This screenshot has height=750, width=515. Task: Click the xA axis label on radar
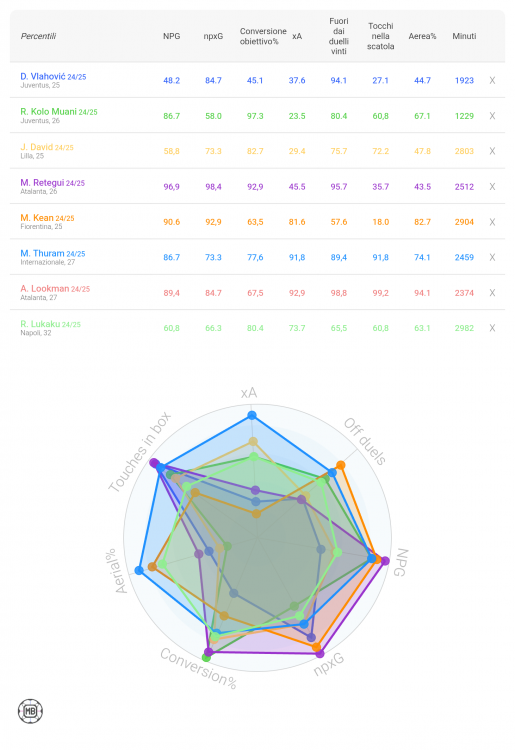pos(249,393)
